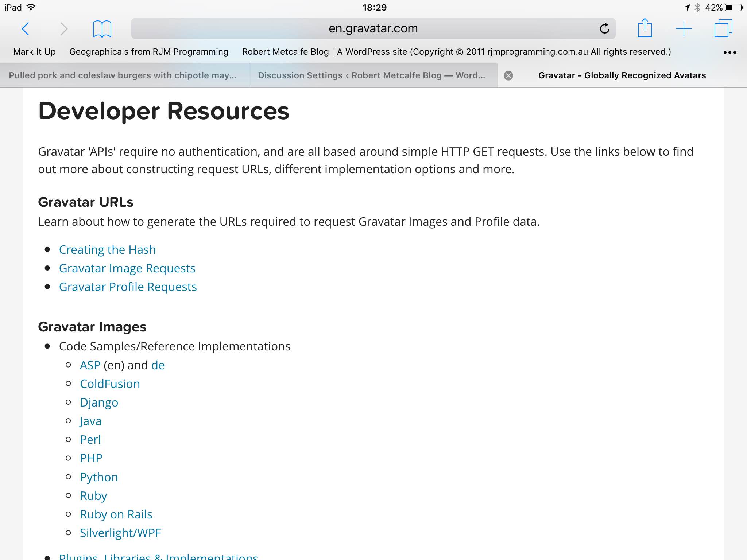Switch to the Pulled pork burgers tab
The image size is (747, 560).
(x=124, y=75)
